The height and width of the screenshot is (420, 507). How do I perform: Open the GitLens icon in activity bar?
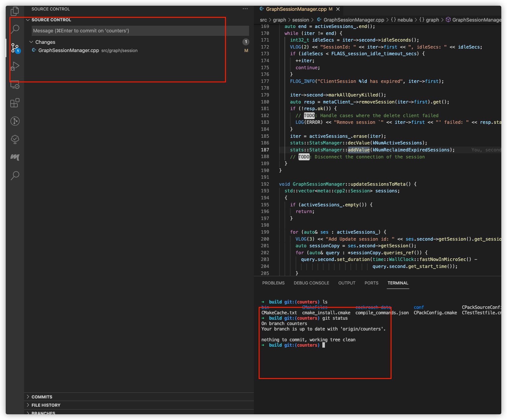pyautogui.click(x=15, y=121)
